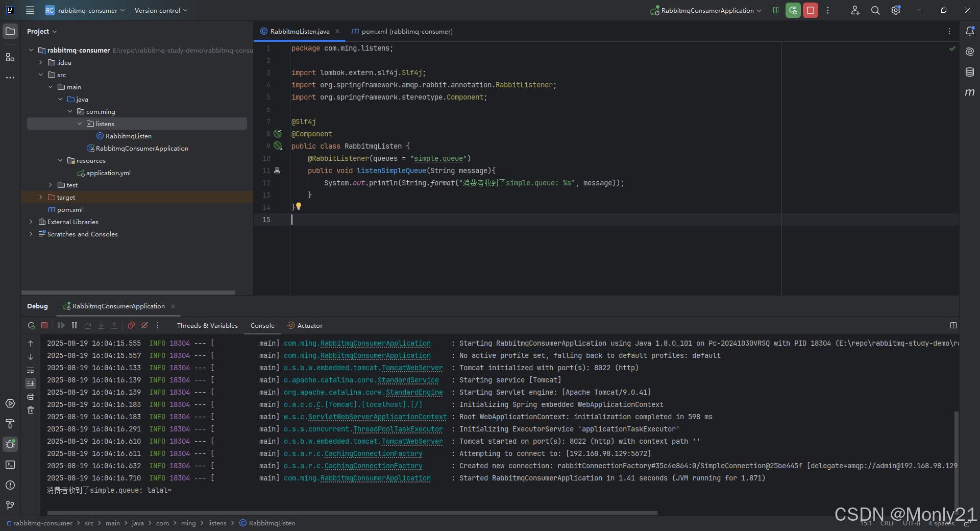The image size is (980, 531).
Task: Open Version control dropdown
Action: (161, 10)
